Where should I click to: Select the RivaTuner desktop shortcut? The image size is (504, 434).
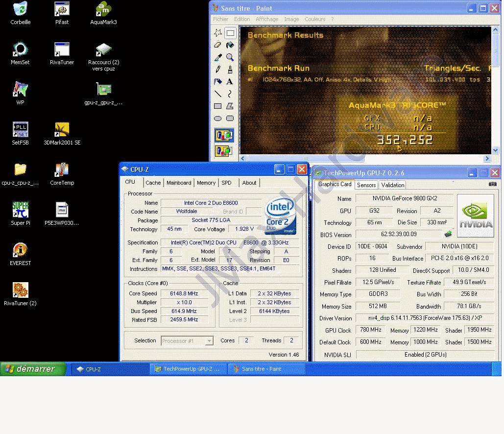[x=62, y=53]
